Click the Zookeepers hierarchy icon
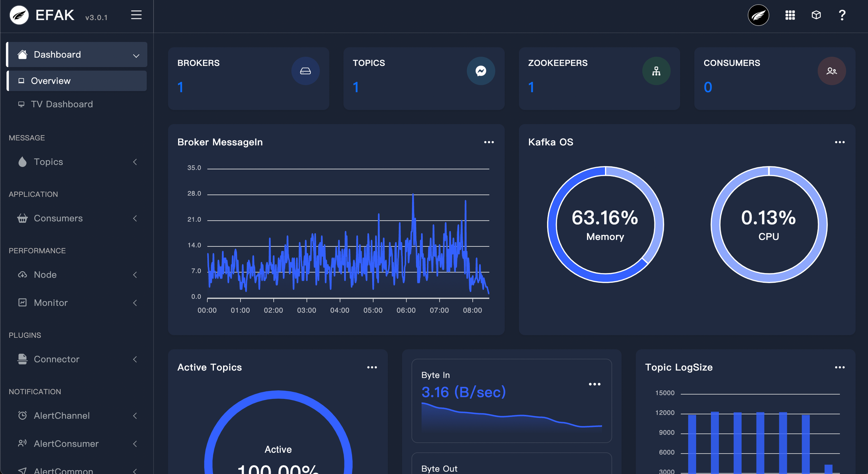The height and width of the screenshot is (474, 868). (x=656, y=71)
